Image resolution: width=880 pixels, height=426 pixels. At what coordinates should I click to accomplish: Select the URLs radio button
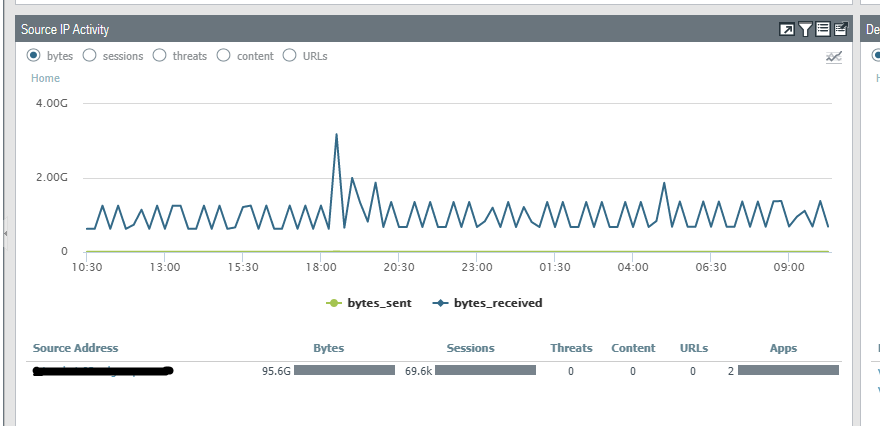click(x=290, y=56)
